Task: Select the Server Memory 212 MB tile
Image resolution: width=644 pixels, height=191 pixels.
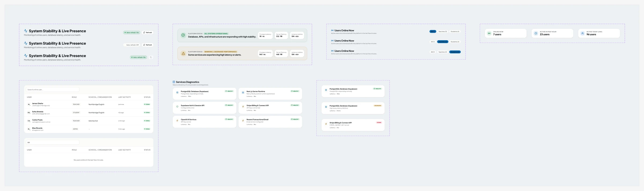Action: (281, 35)
